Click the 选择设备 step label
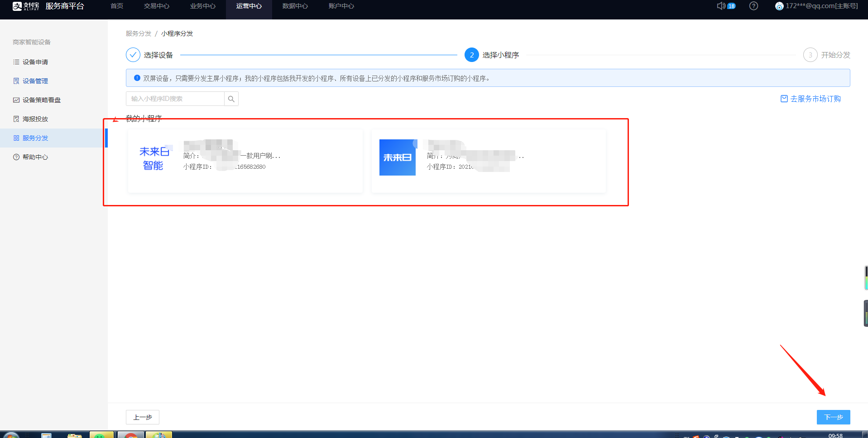The width and height of the screenshot is (868, 438). (158, 55)
